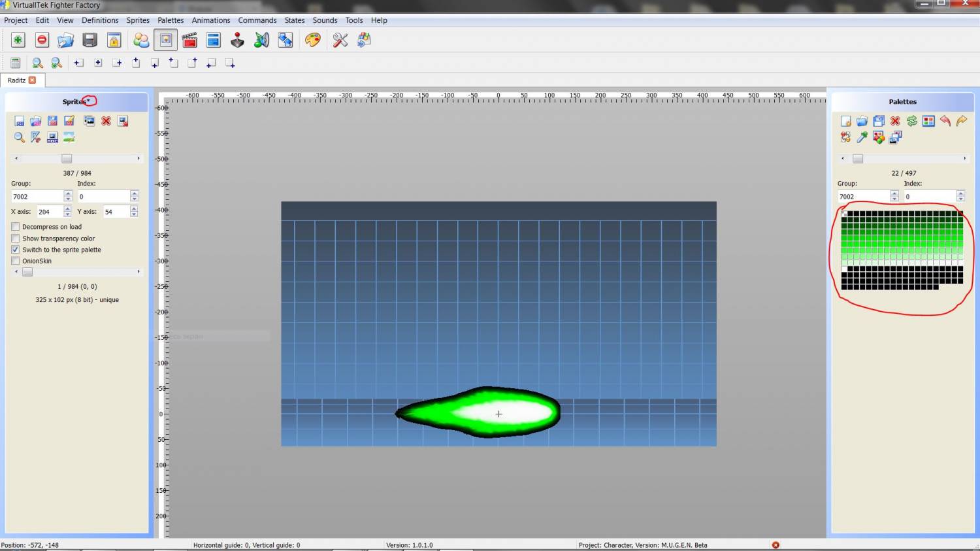Click the blue window icon in main toolbar
The height and width of the screenshot is (551, 980).
[x=213, y=41]
